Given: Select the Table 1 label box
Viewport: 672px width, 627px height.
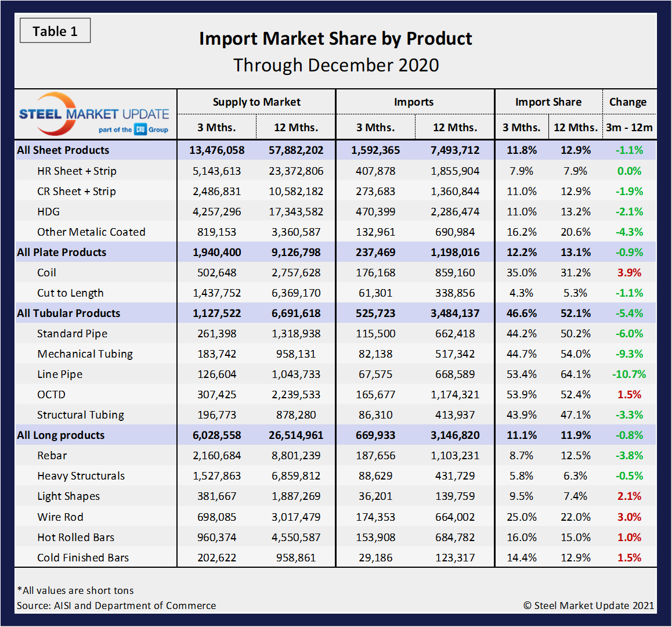Looking at the screenshot, I should (55, 31).
